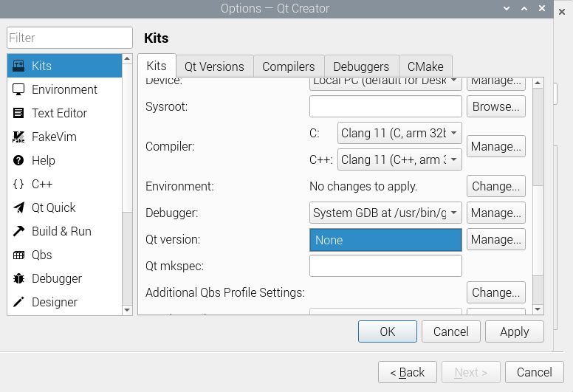Open the Help settings icon
The width and height of the screenshot is (573, 392).
tap(18, 160)
